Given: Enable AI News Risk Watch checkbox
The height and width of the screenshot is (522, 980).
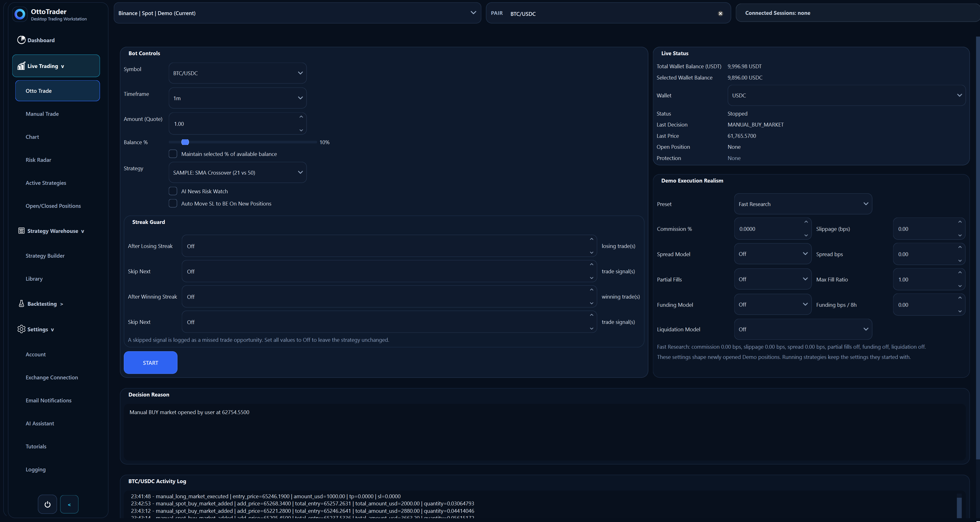Looking at the screenshot, I should [x=173, y=191].
